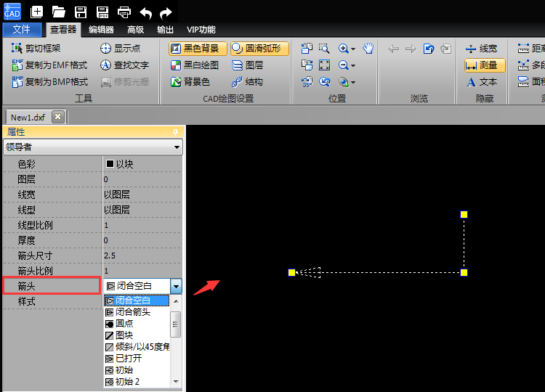Image resolution: width=545 pixels, height=392 pixels.
Task: Click the top-left position layout icon
Action: 307,48
